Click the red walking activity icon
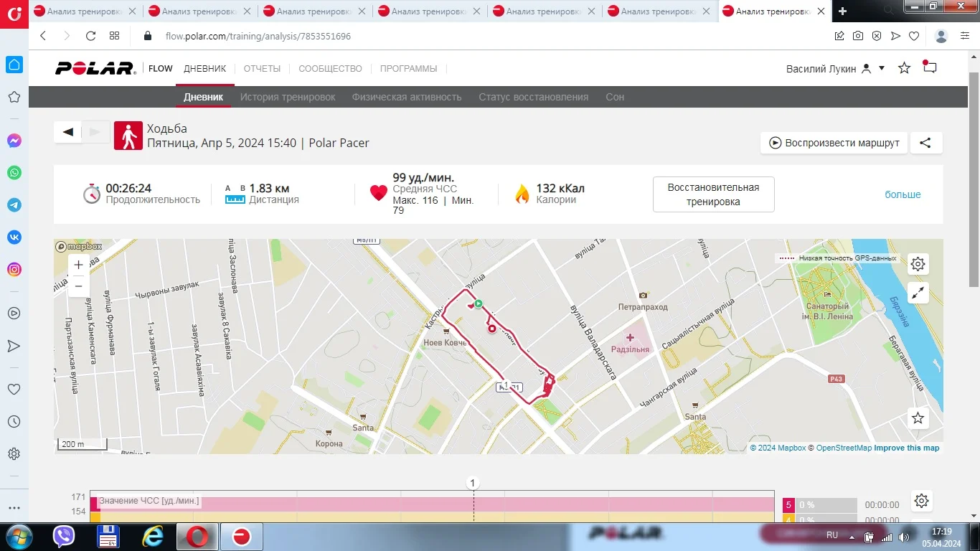980x551 pixels. coord(128,136)
